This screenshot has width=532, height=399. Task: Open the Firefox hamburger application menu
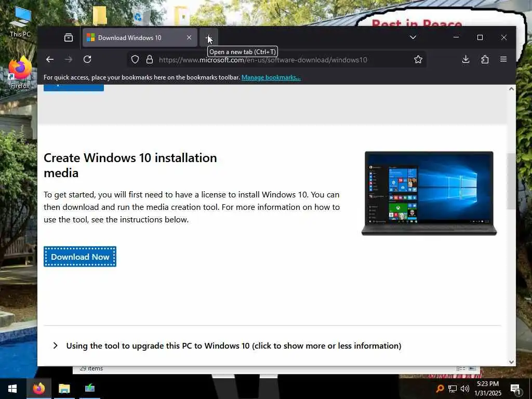tap(503, 59)
